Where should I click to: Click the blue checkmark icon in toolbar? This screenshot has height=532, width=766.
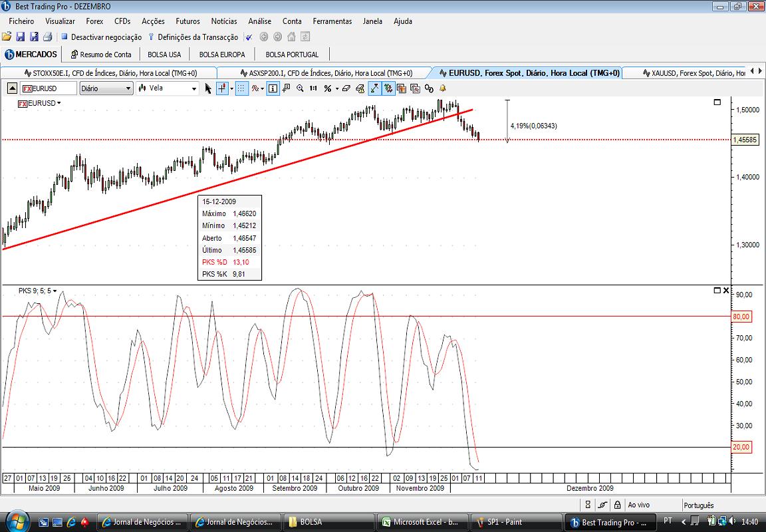(x=249, y=37)
